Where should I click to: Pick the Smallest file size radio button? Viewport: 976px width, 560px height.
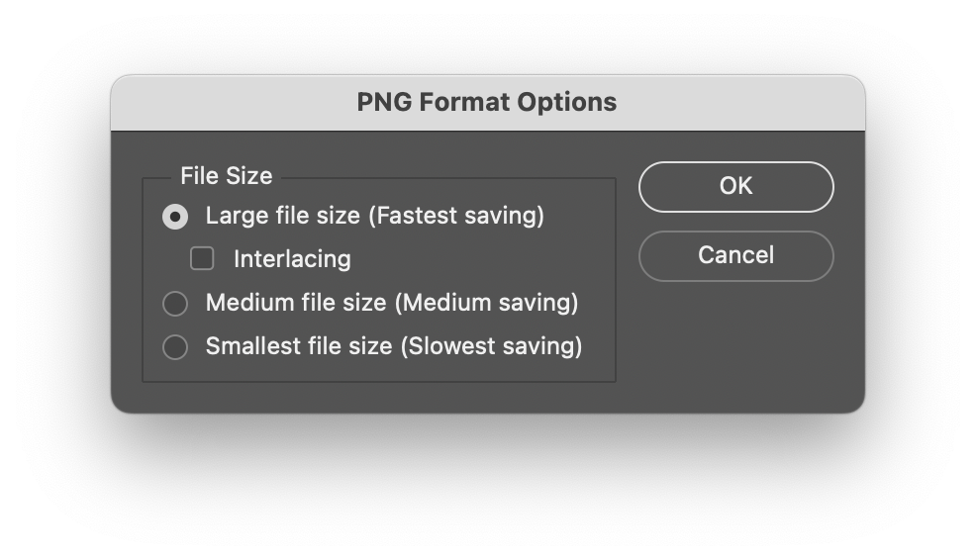(x=175, y=347)
